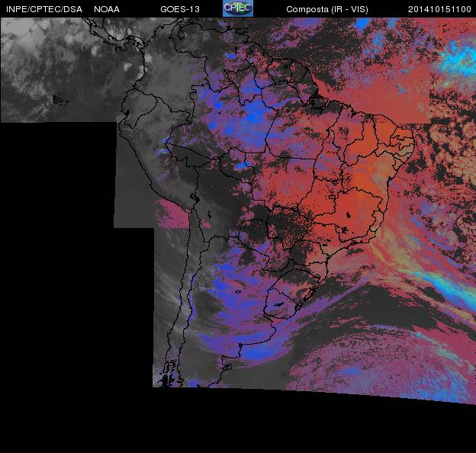Click the GOES-13 satellite label
Screen dimensions: 476x453
coord(180,9)
